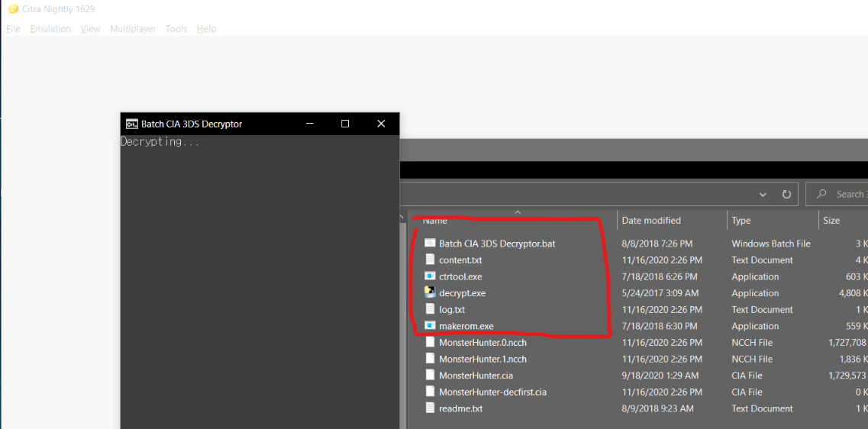Click date 8/9/2018 9:23 AM of readme.txt
The height and width of the screenshot is (429, 868).
(x=657, y=408)
